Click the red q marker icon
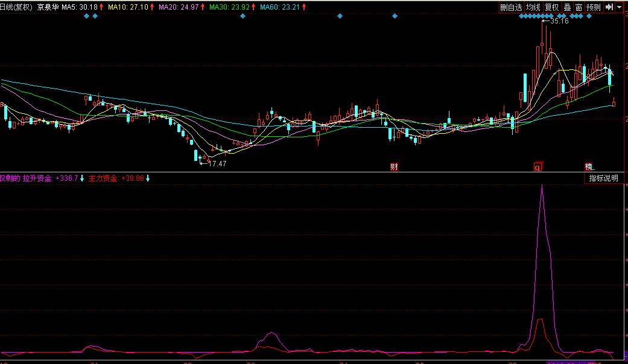 (538, 167)
